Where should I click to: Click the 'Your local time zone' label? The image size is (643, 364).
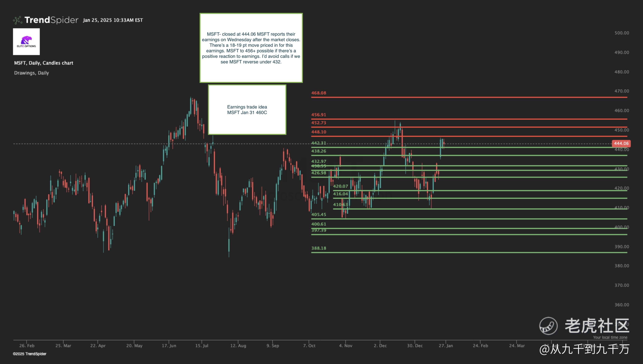(610, 337)
